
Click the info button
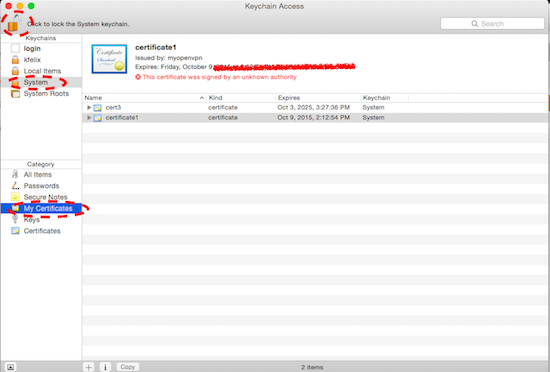click(105, 367)
